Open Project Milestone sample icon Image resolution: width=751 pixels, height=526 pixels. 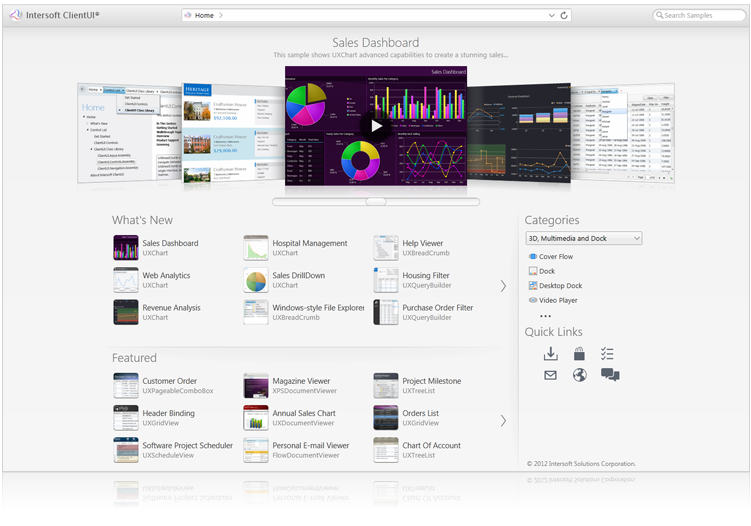(386, 386)
